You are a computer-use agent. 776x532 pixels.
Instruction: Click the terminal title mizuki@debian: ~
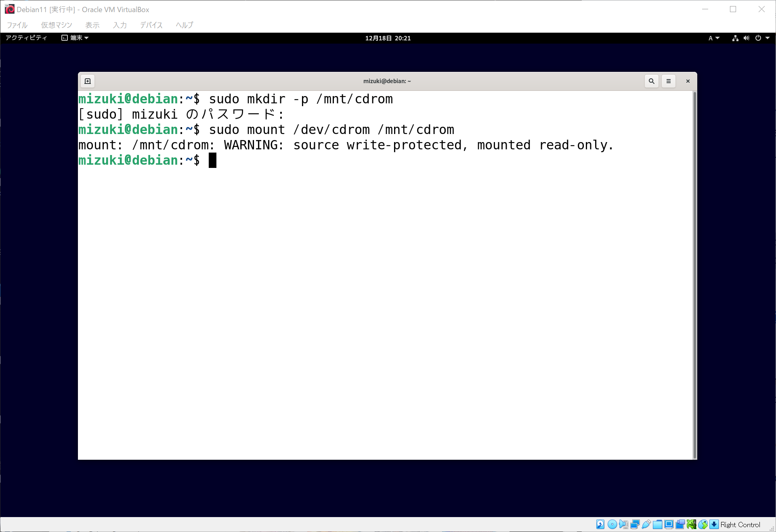click(387, 81)
